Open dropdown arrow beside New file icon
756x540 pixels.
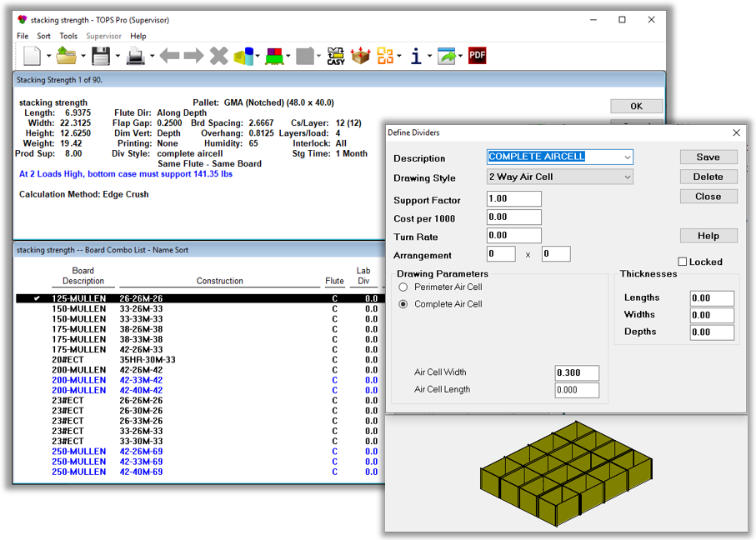click(49, 57)
